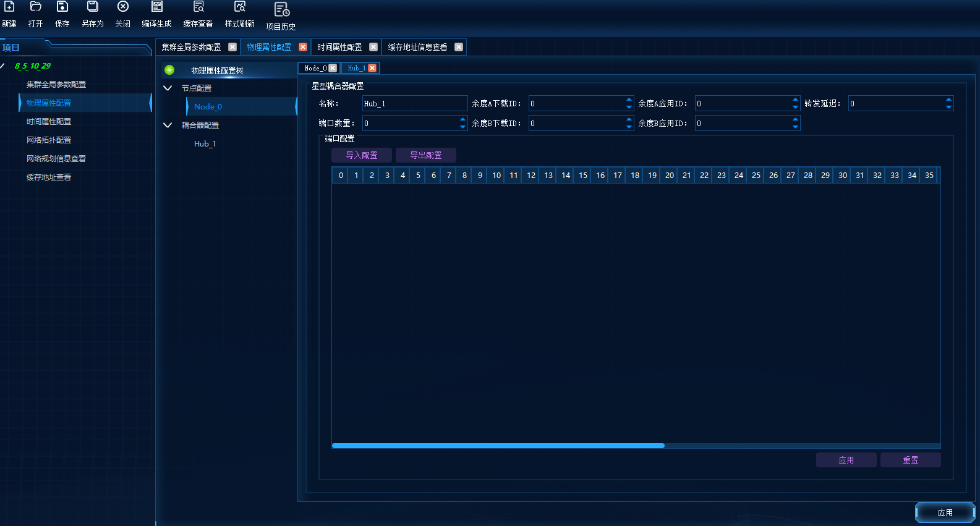980x526 pixels.
Task: Select the Hub_1 sub-tab
Action: (x=356, y=68)
